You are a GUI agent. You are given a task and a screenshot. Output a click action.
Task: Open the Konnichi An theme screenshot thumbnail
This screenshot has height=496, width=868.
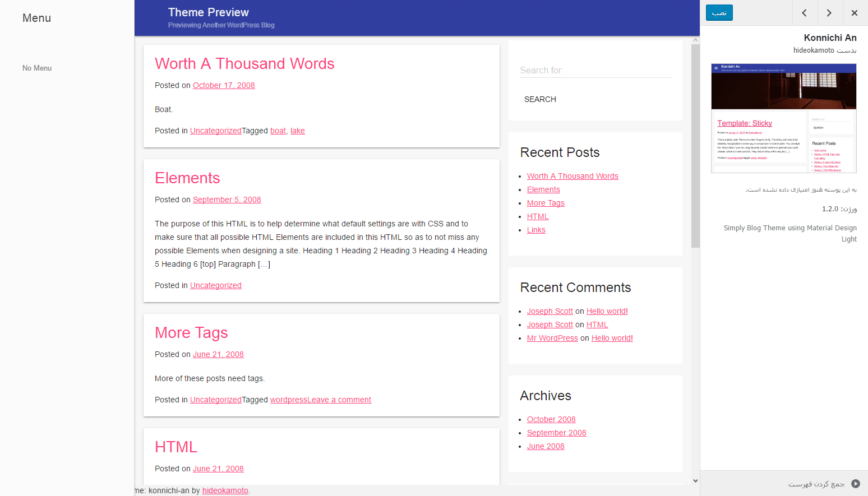click(784, 118)
